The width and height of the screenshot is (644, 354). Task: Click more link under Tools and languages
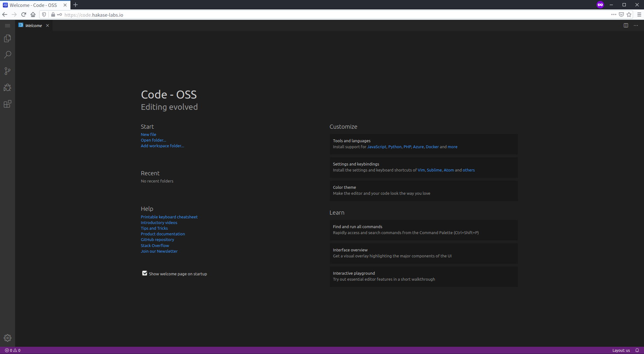pos(452,147)
